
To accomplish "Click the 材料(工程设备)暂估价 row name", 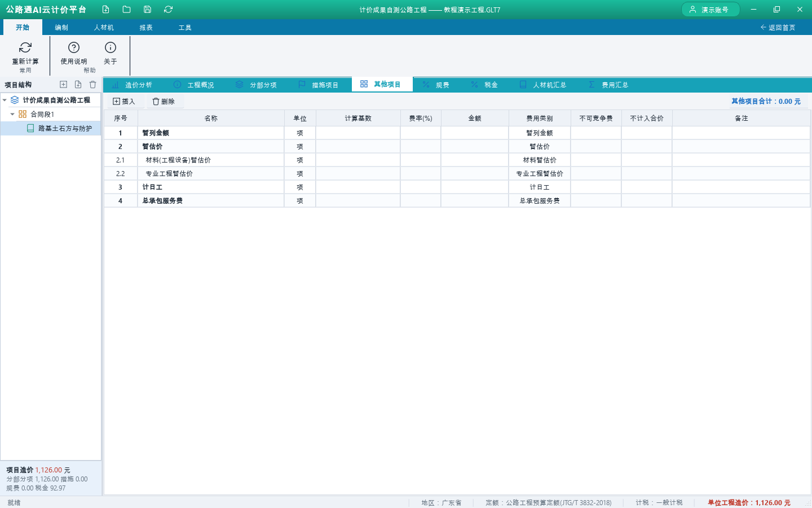I will click(211, 160).
